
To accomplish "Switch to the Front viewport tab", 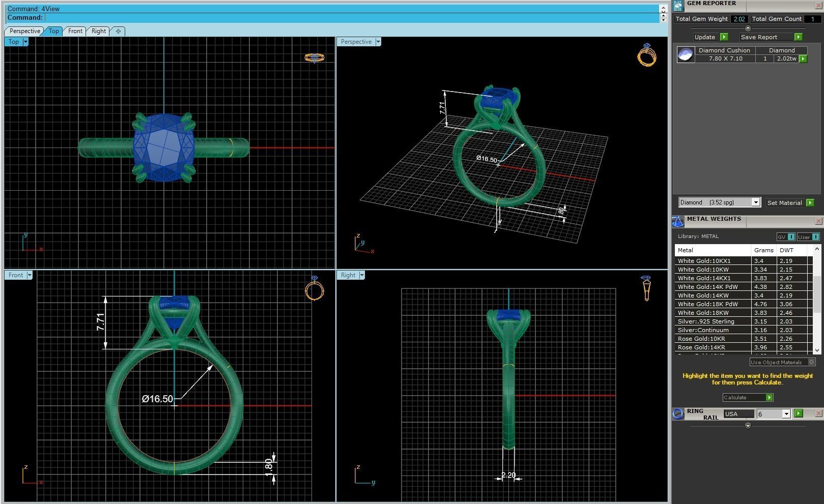I will 75,31.
